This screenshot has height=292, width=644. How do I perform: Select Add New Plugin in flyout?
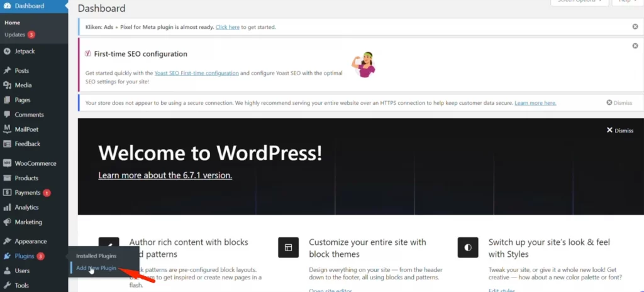click(x=96, y=268)
